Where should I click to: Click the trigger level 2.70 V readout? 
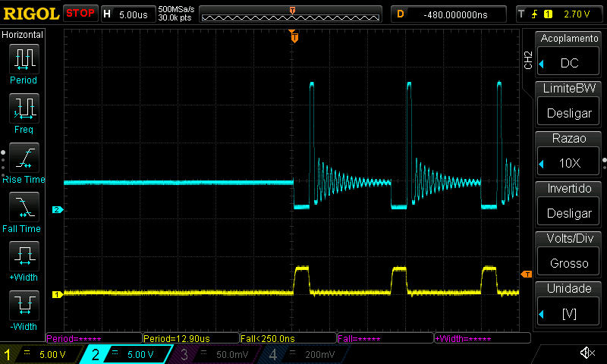pyautogui.click(x=577, y=14)
